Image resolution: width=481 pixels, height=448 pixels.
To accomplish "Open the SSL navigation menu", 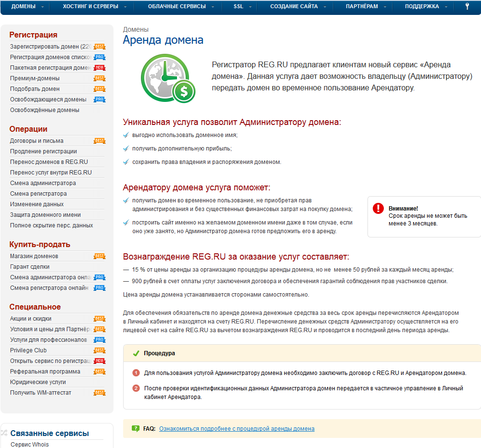I will point(239,6).
